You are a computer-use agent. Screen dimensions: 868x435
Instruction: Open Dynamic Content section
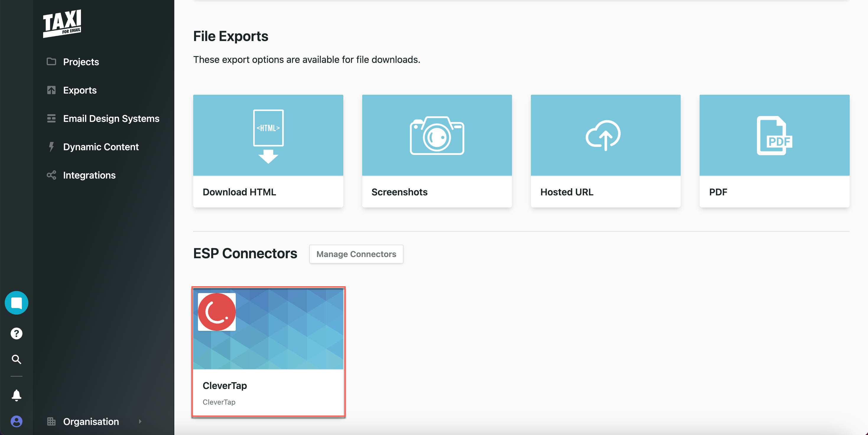101,146
